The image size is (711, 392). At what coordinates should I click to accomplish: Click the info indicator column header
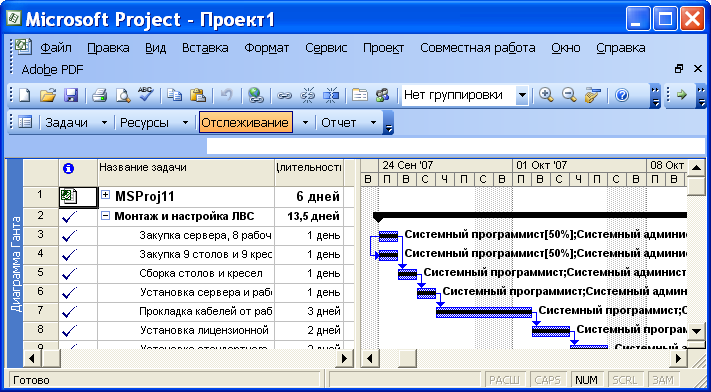tap(68, 169)
